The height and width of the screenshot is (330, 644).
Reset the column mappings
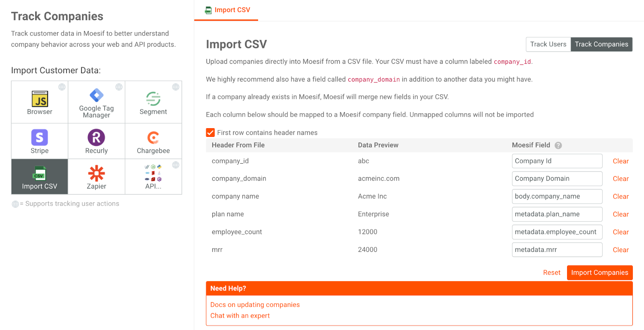point(552,273)
